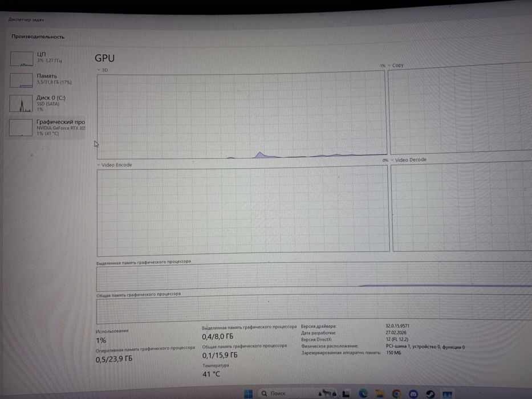
Task: Click the Производительность section heading
Action: tap(38, 36)
